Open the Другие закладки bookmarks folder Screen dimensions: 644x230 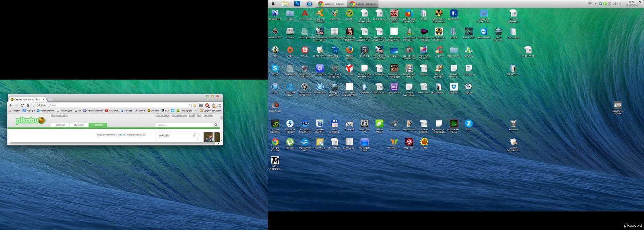point(211,111)
